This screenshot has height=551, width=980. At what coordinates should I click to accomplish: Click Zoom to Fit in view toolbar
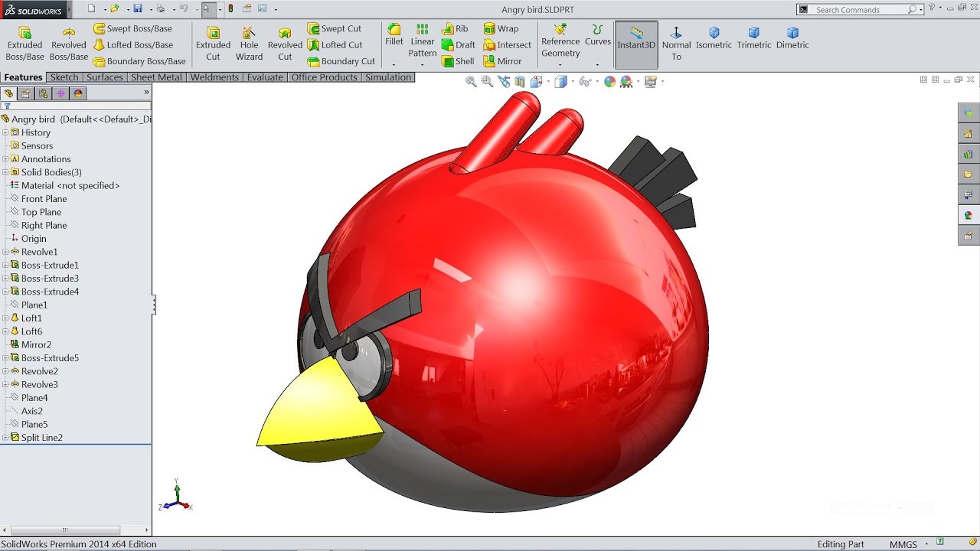click(471, 81)
